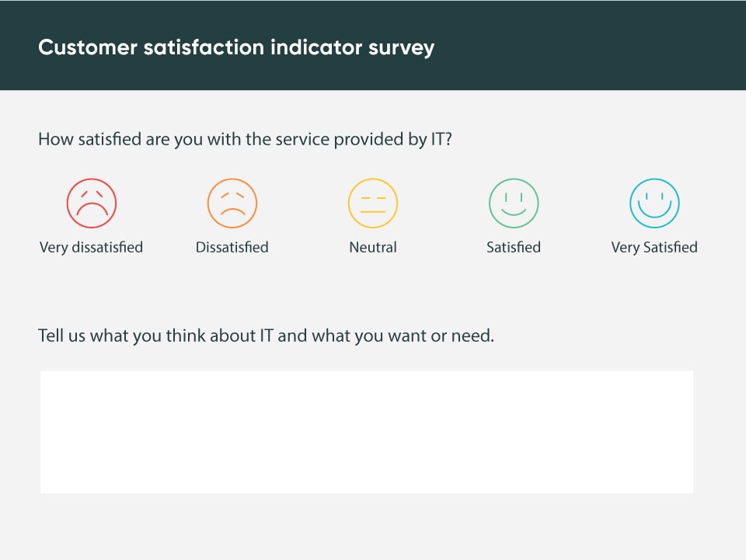Choose the Very Satisfied smiley icon
746x560 pixels.
[x=654, y=203]
